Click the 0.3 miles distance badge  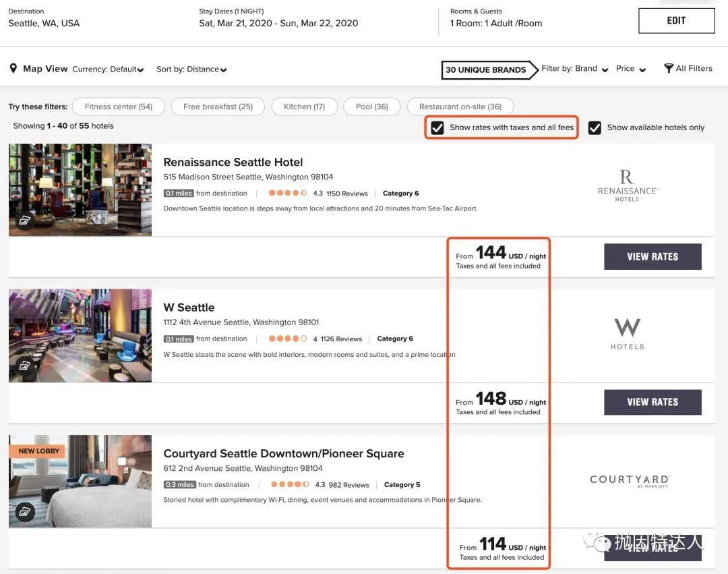coord(180,484)
